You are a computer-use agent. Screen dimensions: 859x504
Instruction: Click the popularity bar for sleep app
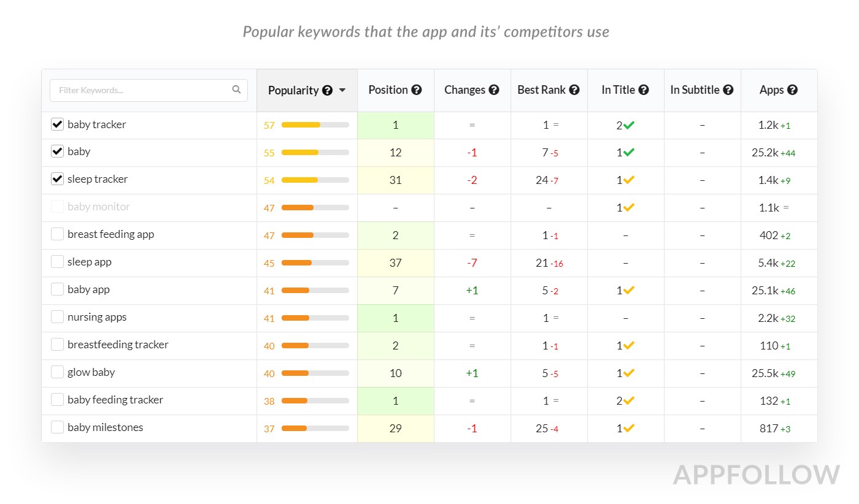coord(315,263)
